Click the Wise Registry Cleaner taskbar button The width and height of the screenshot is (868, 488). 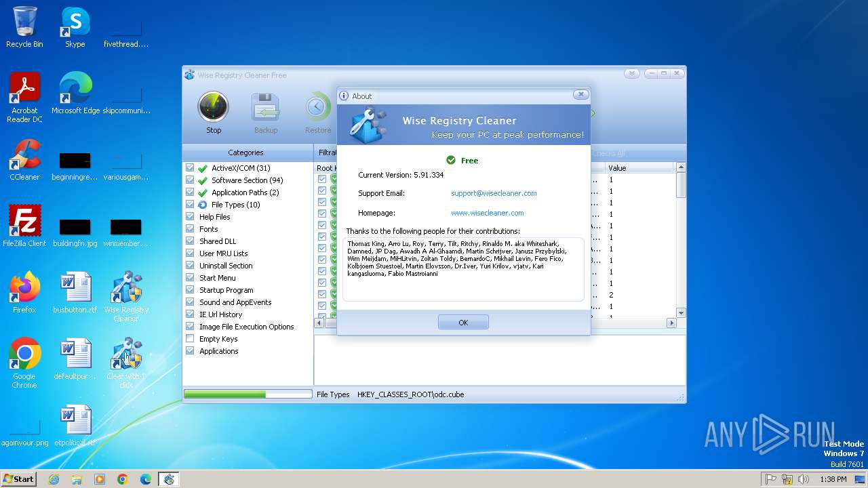(169, 479)
